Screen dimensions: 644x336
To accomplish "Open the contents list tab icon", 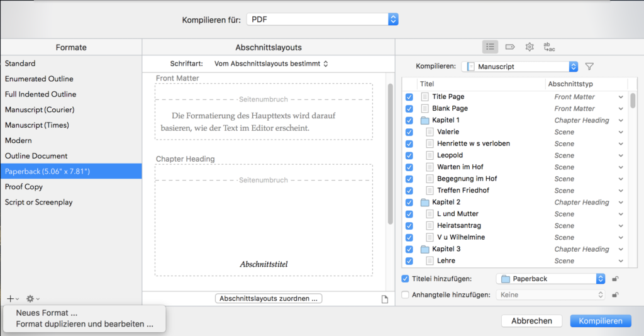I will click(491, 47).
